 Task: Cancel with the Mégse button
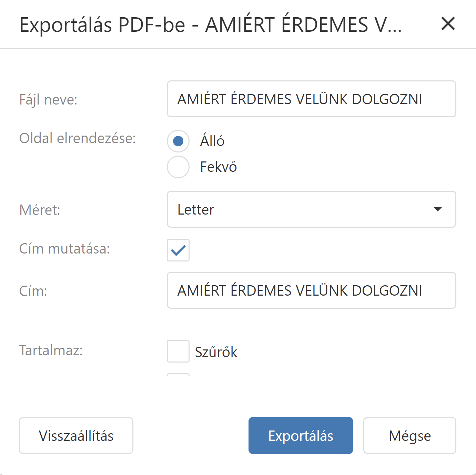409,436
